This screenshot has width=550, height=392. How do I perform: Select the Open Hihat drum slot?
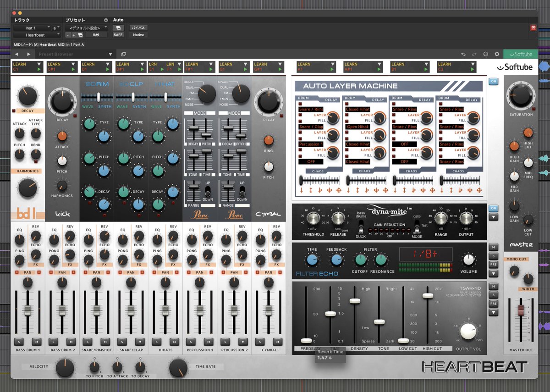pyautogui.click(x=358, y=127)
